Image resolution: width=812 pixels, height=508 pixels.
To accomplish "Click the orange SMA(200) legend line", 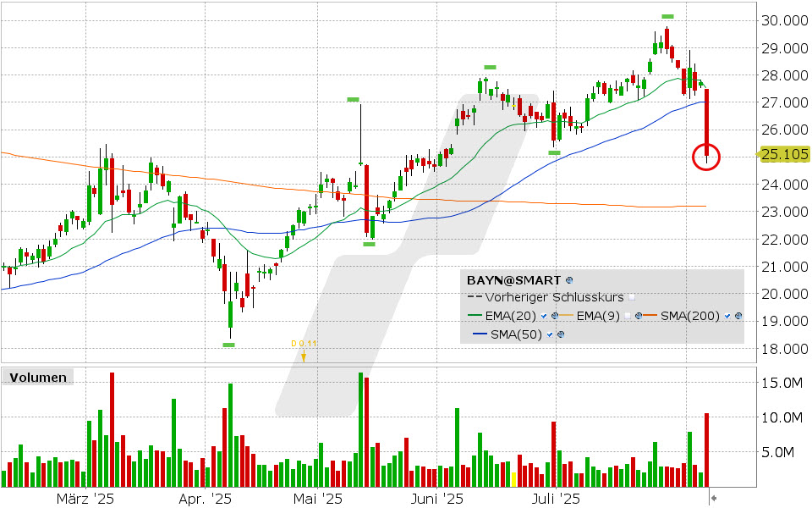I will coord(650,315).
